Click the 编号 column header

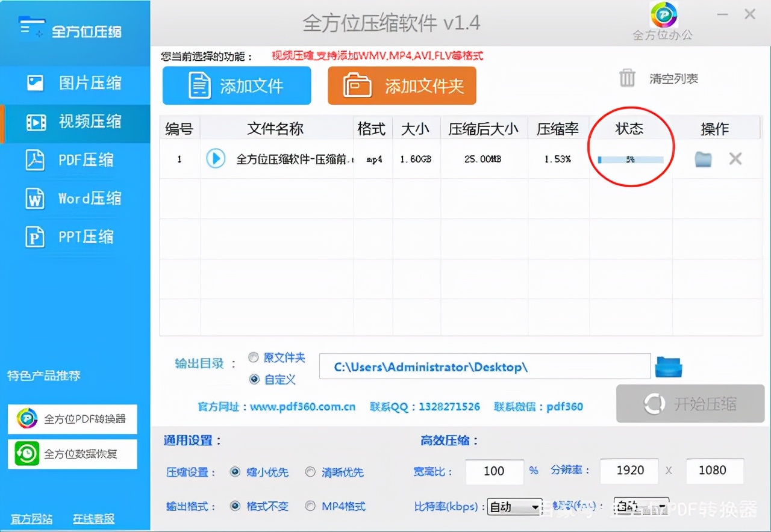(179, 128)
